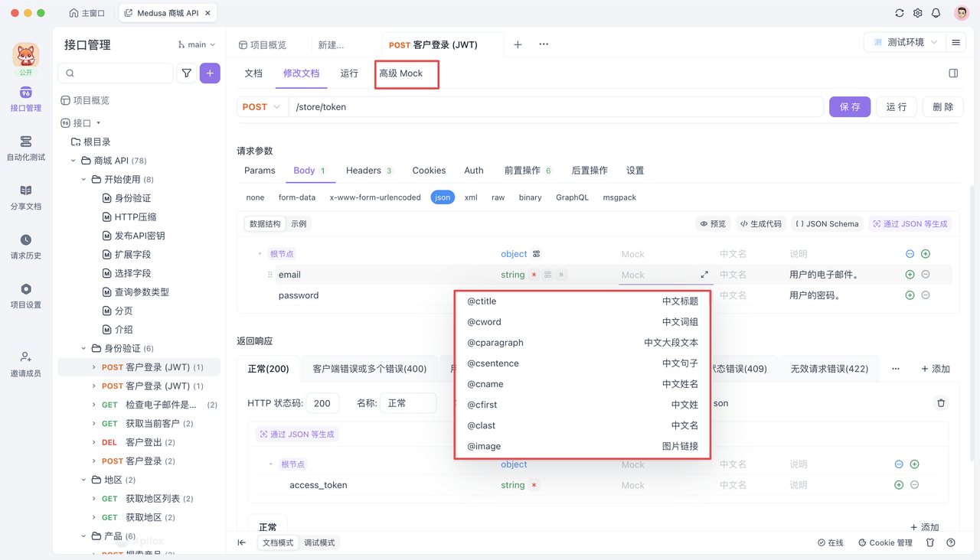
Task: Switch to 高级 Mock tab
Action: (400, 73)
